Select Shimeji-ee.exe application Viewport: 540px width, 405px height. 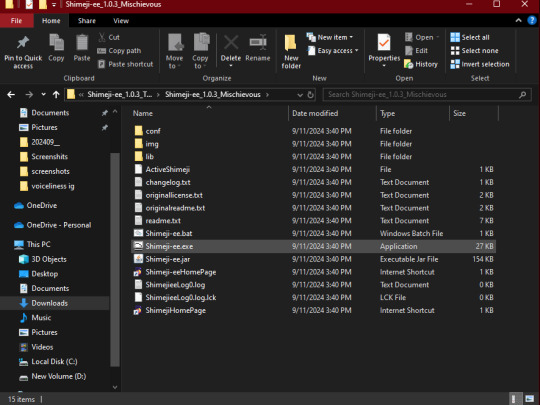tap(313, 246)
